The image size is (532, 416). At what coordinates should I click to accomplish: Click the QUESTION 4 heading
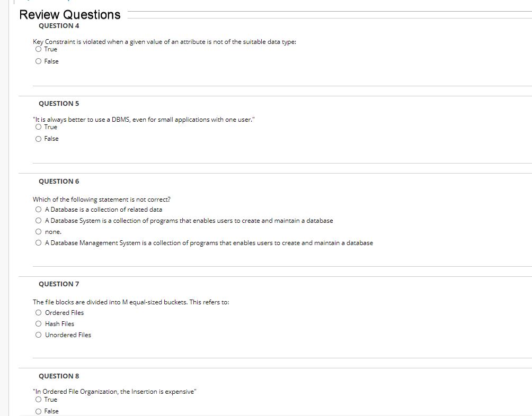click(59, 26)
